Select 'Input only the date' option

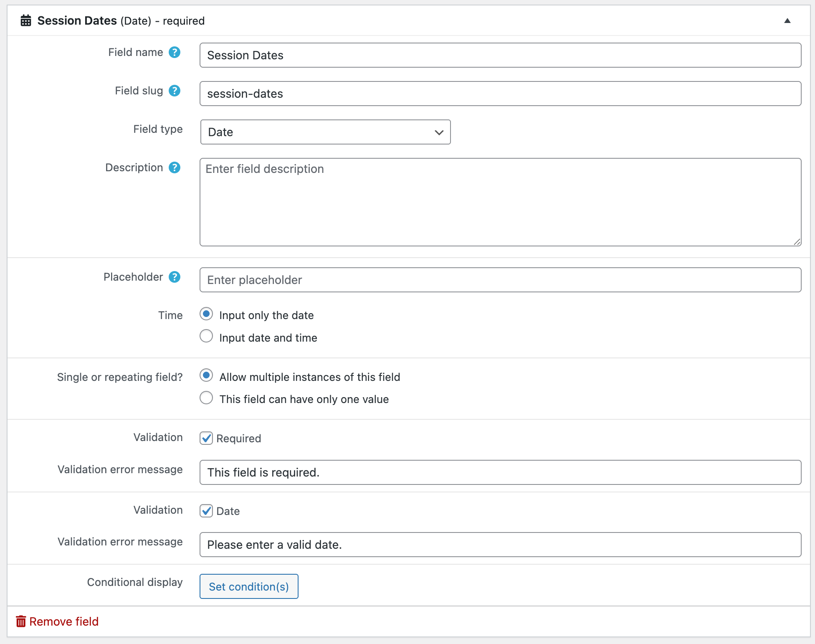click(x=206, y=314)
